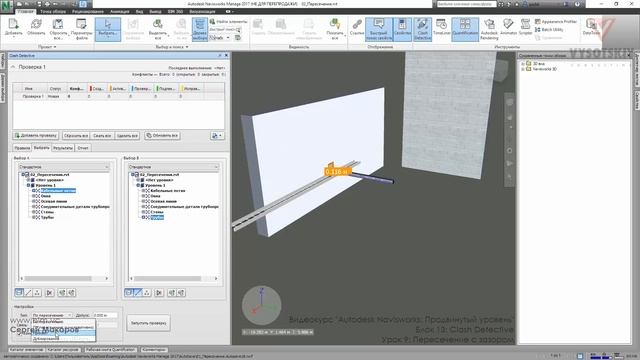Click the Запустить проверку button
The width and height of the screenshot is (640, 360).
point(149,323)
